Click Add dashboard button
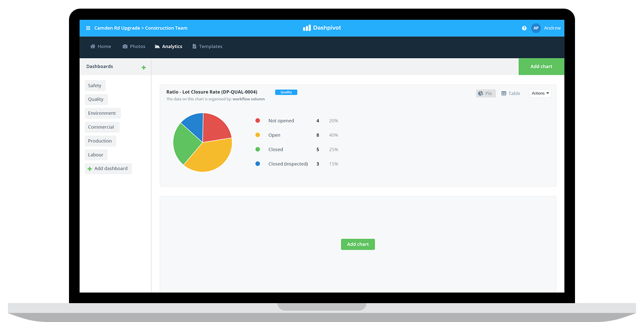The width and height of the screenshot is (644, 322). 108,168
